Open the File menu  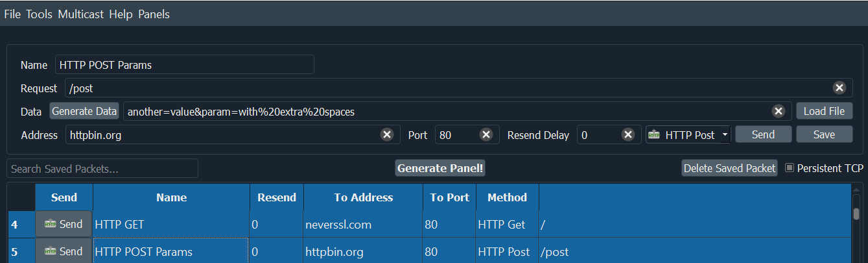pyautogui.click(x=12, y=14)
